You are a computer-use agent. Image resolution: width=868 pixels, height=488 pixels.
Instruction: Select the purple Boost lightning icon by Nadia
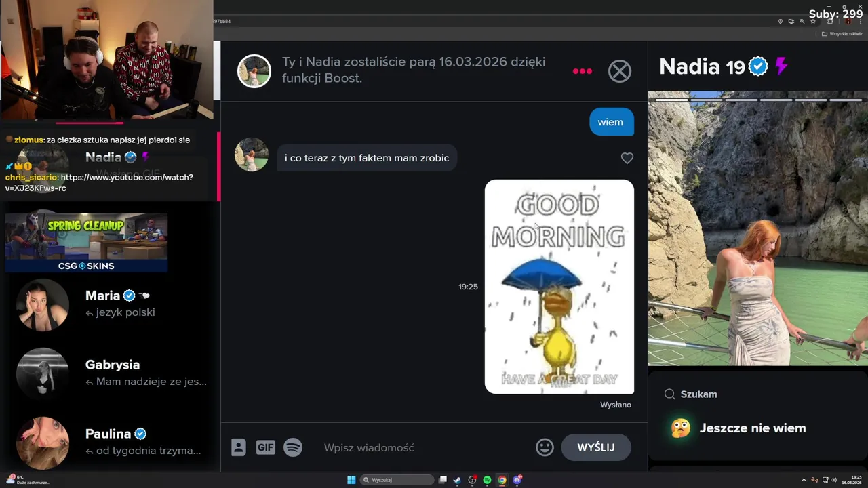tap(781, 66)
